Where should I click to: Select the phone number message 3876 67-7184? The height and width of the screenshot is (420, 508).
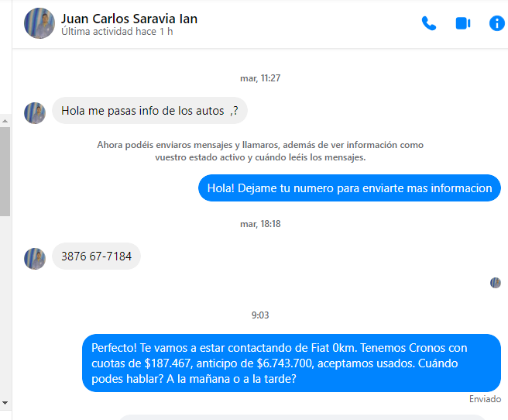pos(96,256)
